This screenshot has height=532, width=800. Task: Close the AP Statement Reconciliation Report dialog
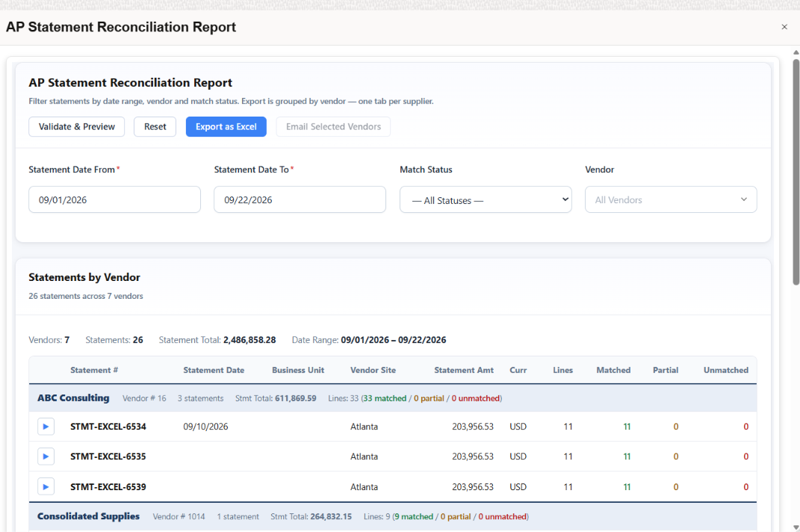coord(784,27)
